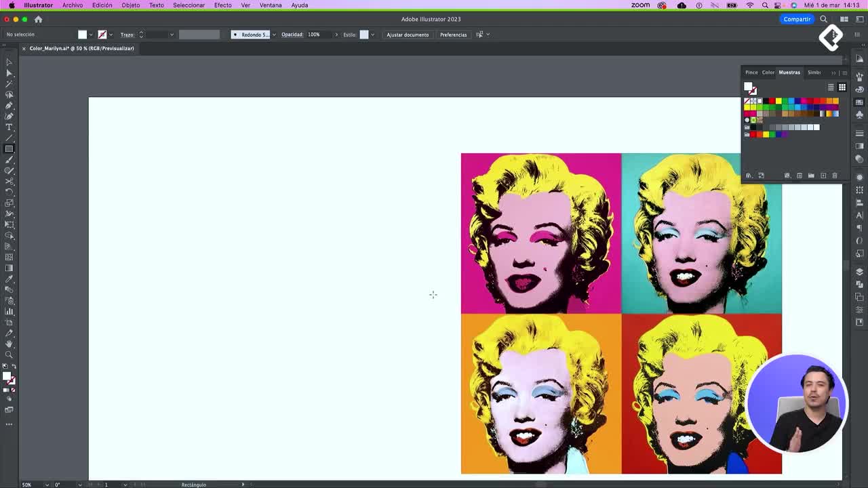Open the Symbols club icon in right dock
Screen dimensions: 868x488
pyautogui.click(x=859, y=115)
